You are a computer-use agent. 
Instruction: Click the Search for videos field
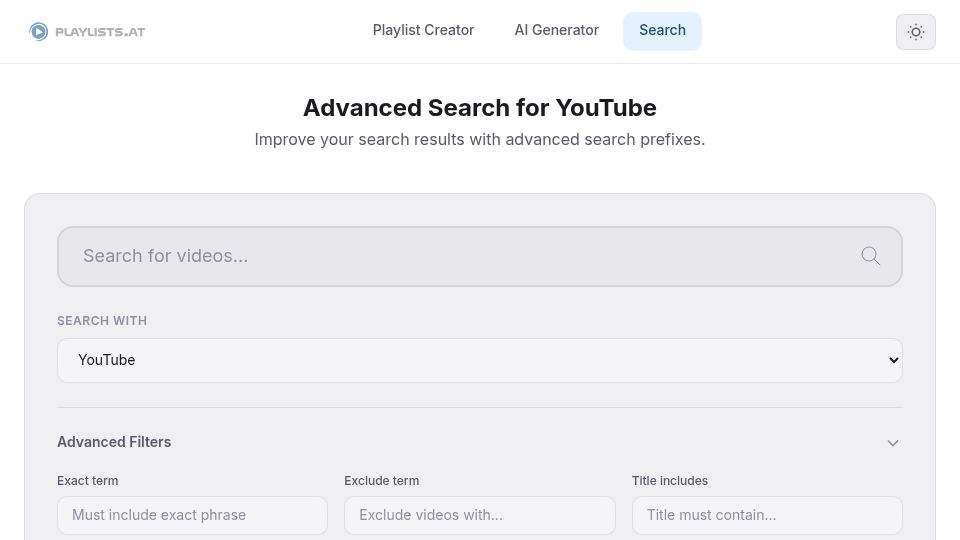tap(479, 256)
